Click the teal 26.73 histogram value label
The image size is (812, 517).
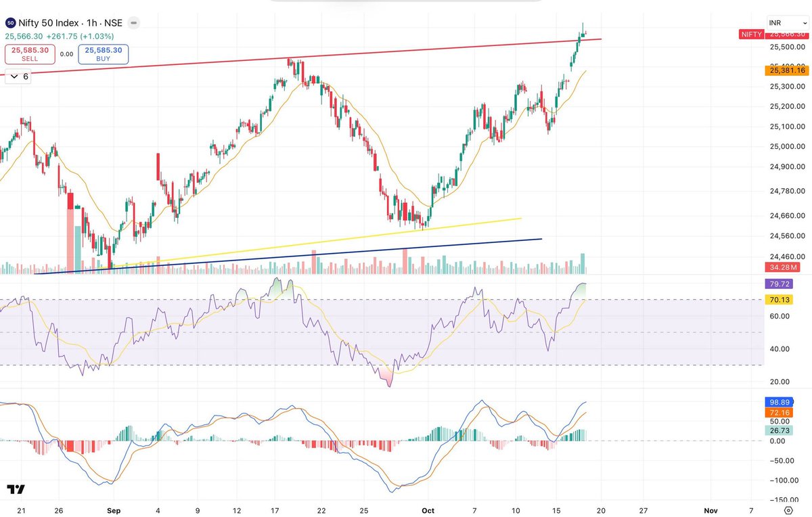(778, 430)
